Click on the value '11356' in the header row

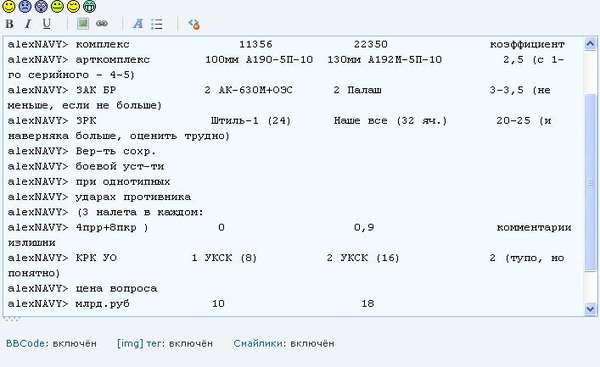[256, 44]
